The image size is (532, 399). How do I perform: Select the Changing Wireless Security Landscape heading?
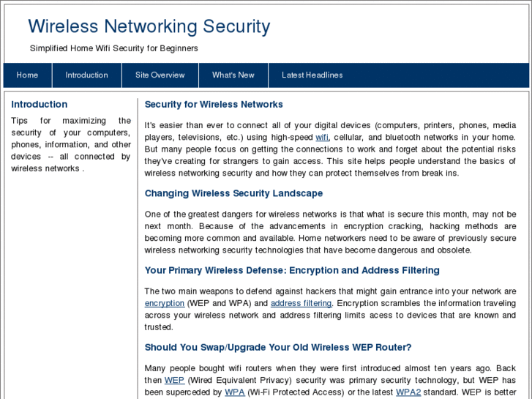point(233,194)
